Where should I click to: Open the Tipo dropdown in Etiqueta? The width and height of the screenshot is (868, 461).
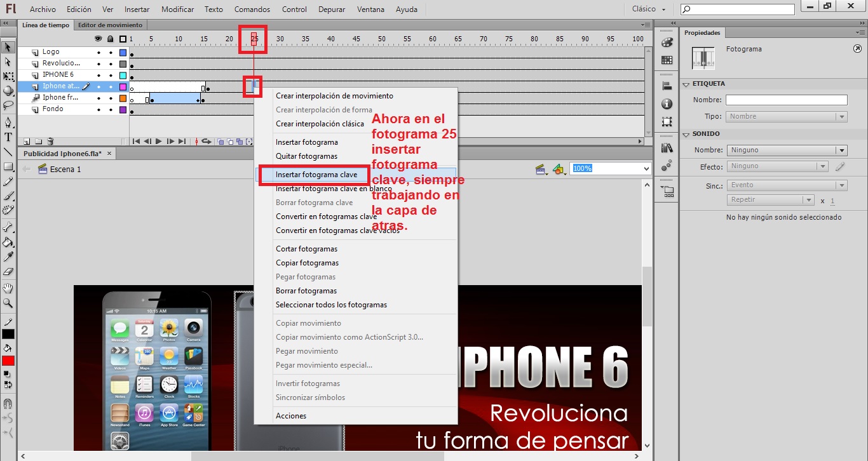pyautogui.click(x=787, y=117)
